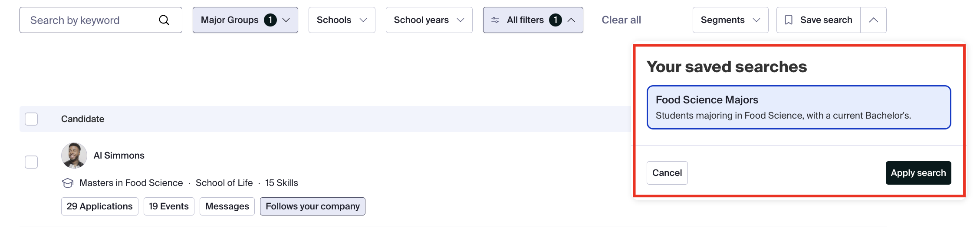Open Al Simmons' profile photo
The width and height of the screenshot is (980, 232).
74,156
